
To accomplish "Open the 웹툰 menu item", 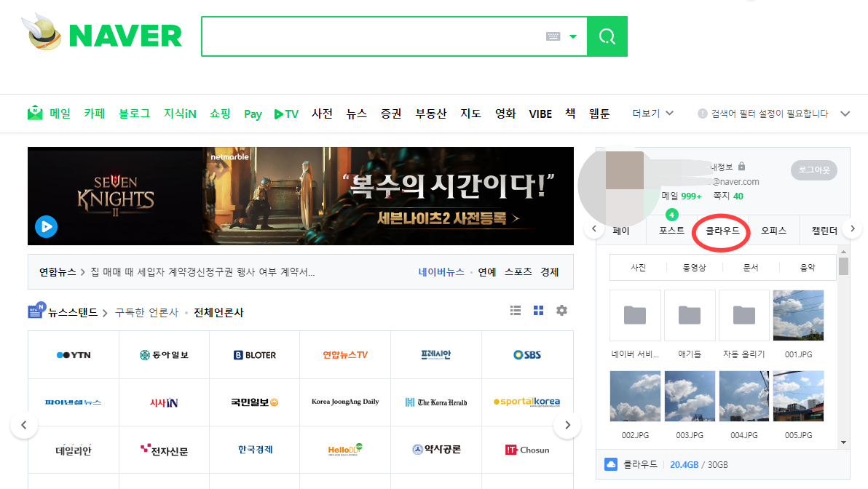I will point(599,114).
